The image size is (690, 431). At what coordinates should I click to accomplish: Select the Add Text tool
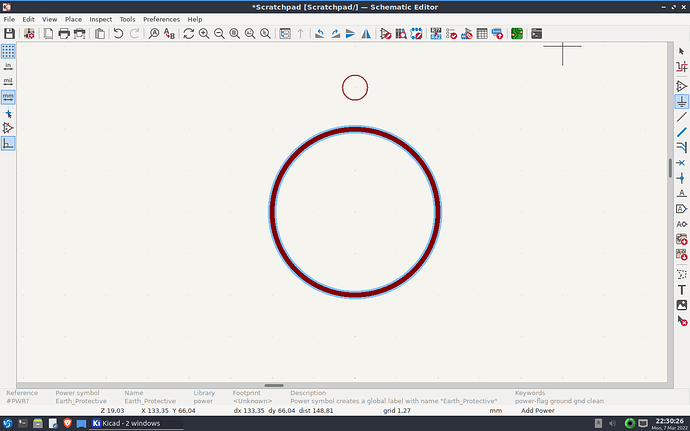682,290
